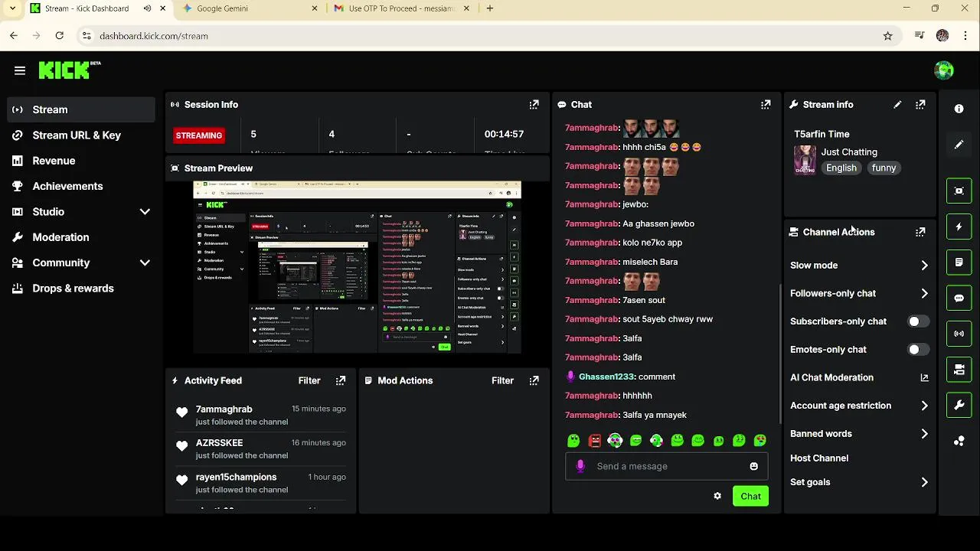Image resolution: width=980 pixels, height=551 pixels.
Task: Open Activity Feed Filter dropdown
Action: coord(309,380)
